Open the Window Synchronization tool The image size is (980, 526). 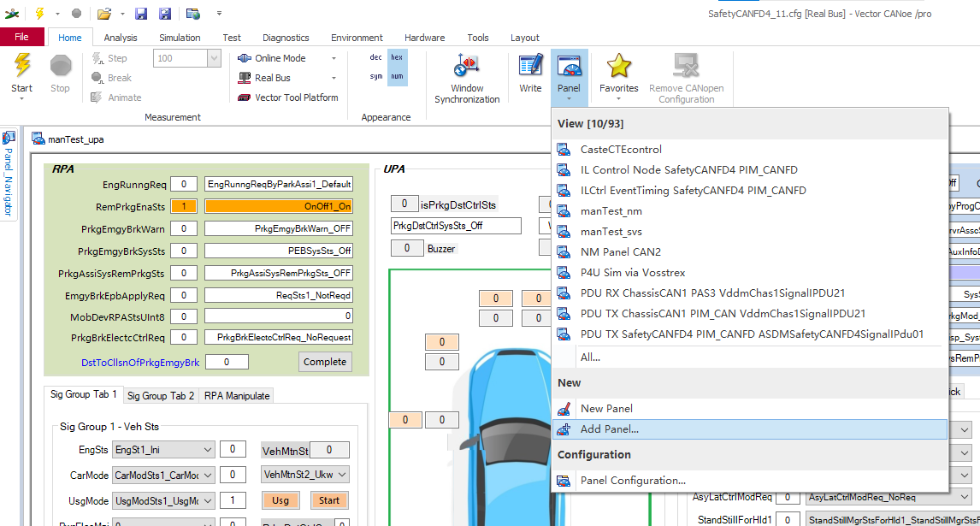tap(467, 78)
